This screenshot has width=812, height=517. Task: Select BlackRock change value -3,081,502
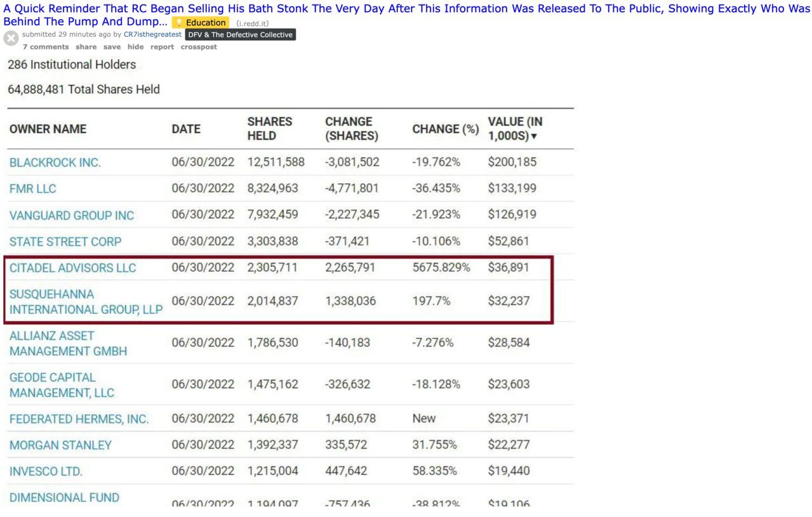pos(352,162)
